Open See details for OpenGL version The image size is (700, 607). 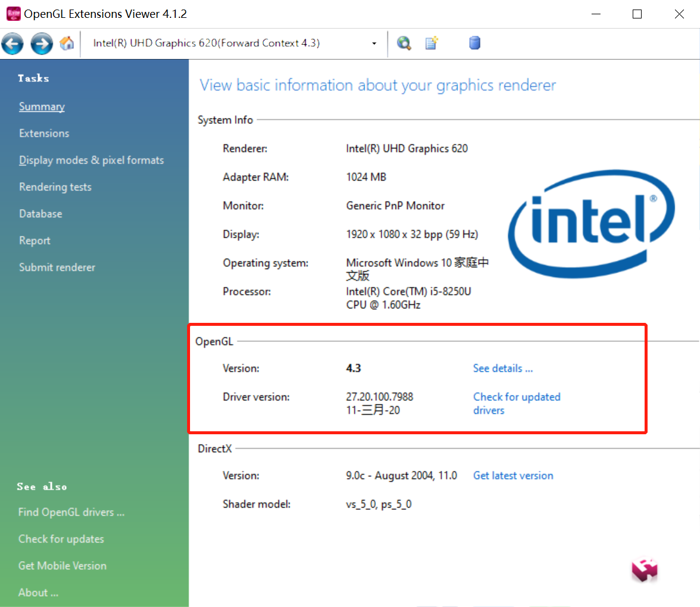pos(502,368)
